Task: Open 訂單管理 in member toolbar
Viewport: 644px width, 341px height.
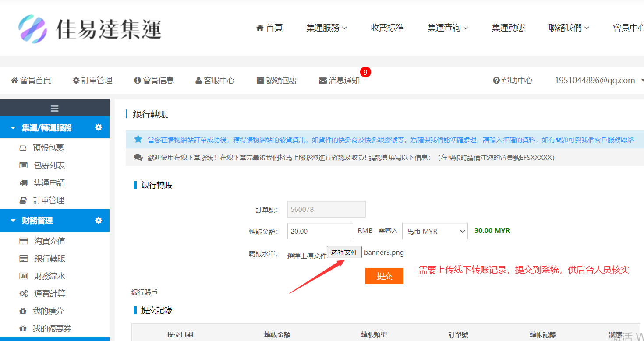Action: click(x=92, y=81)
